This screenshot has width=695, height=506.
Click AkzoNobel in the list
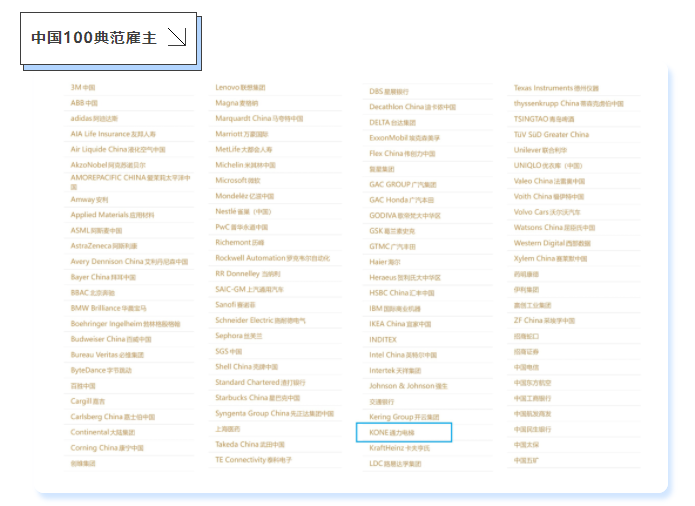[x=108, y=165]
